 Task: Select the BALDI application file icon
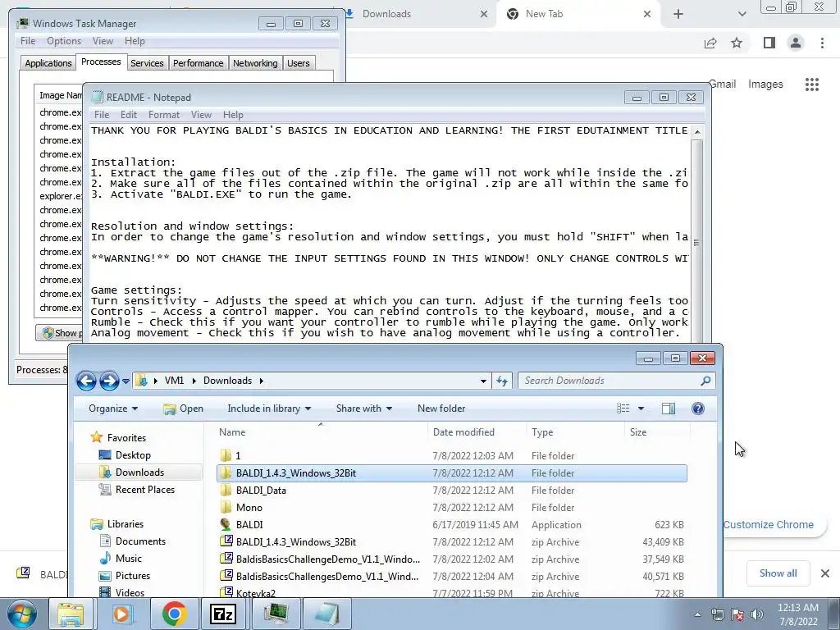(x=226, y=524)
